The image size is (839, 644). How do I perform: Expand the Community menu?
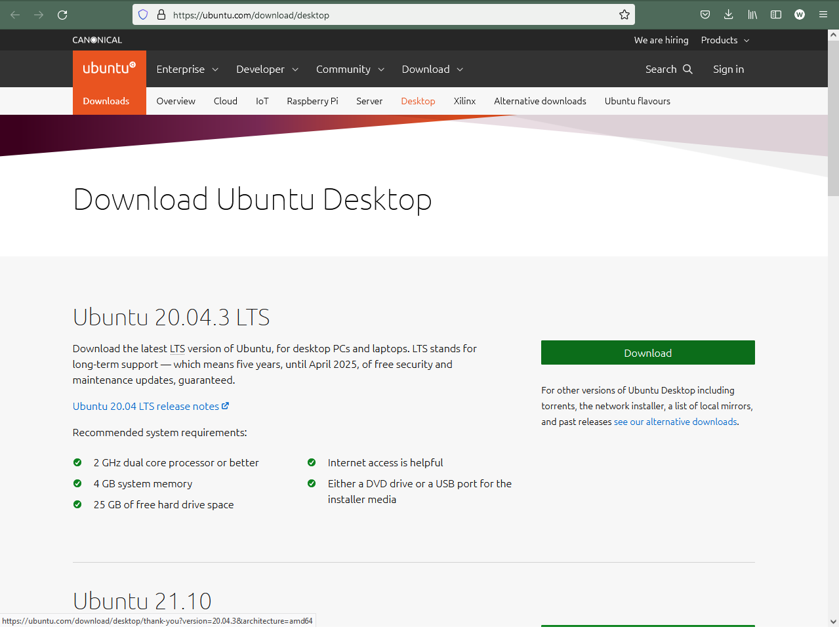(x=350, y=69)
